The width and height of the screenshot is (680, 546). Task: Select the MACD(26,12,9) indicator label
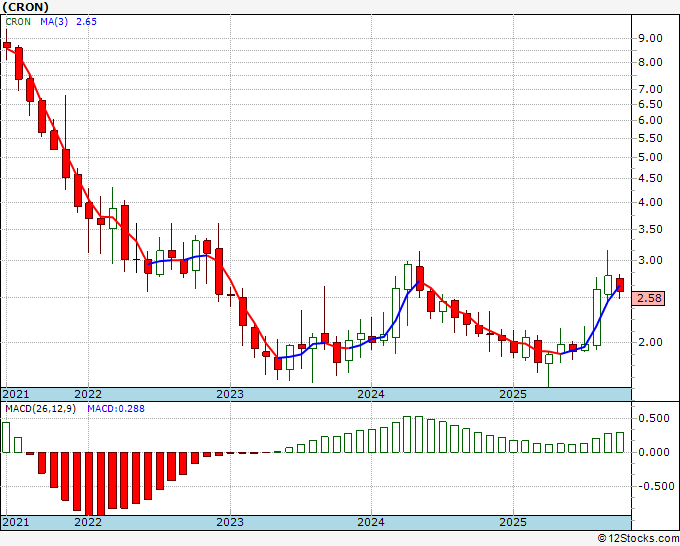(40, 409)
